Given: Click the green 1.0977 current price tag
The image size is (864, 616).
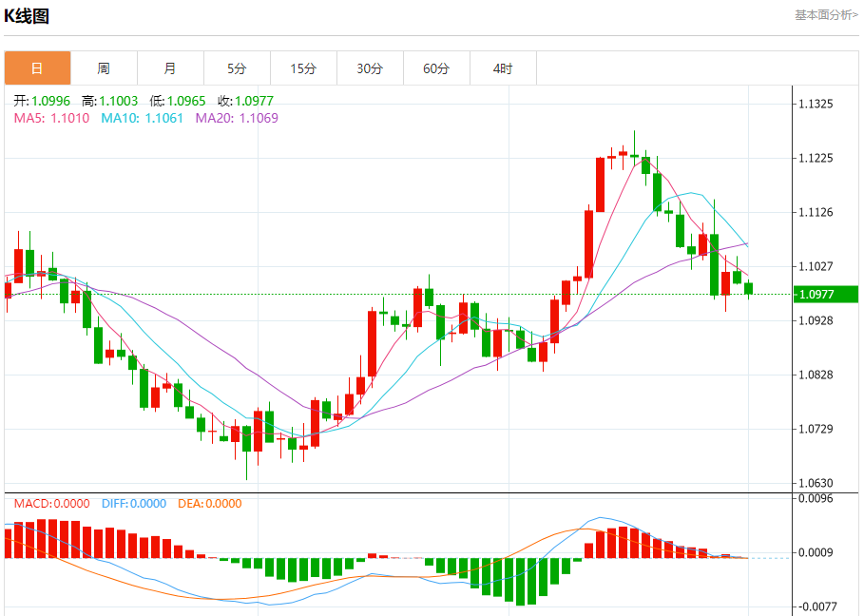Looking at the screenshot, I should click(825, 295).
